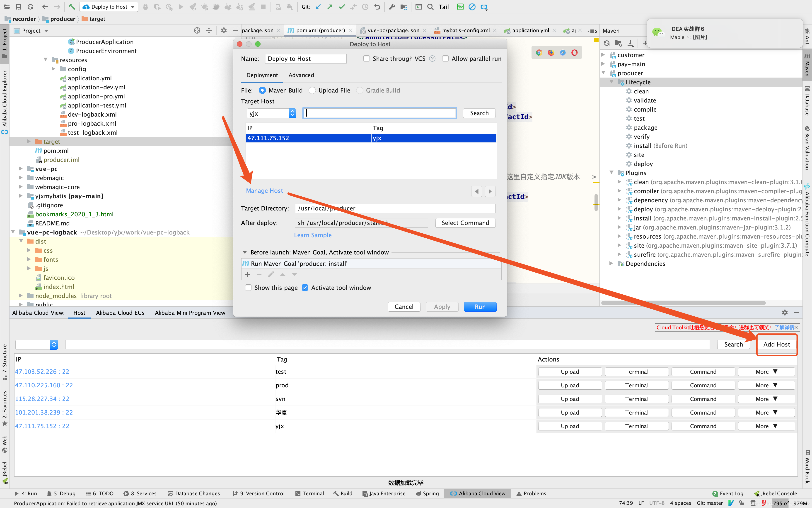The height and width of the screenshot is (508, 812).
Task: Click the Run button in dialog
Action: click(x=480, y=307)
